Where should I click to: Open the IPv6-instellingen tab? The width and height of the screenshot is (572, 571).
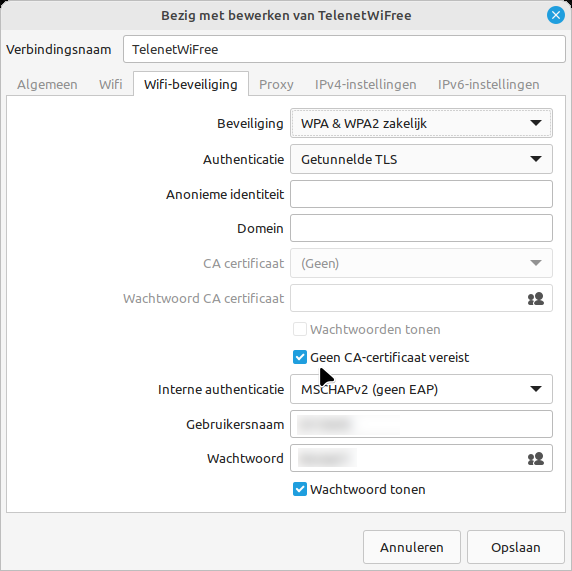[x=488, y=85]
